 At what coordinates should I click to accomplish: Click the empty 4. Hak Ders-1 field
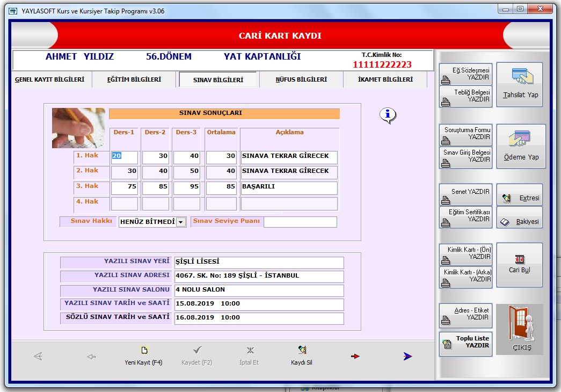pyautogui.click(x=125, y=204)
